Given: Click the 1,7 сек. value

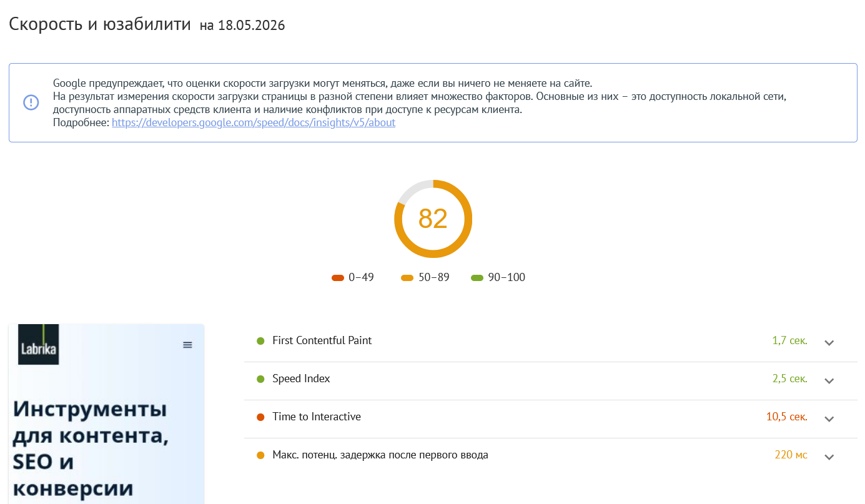Looking at the screenshot, I should [789, 340].
